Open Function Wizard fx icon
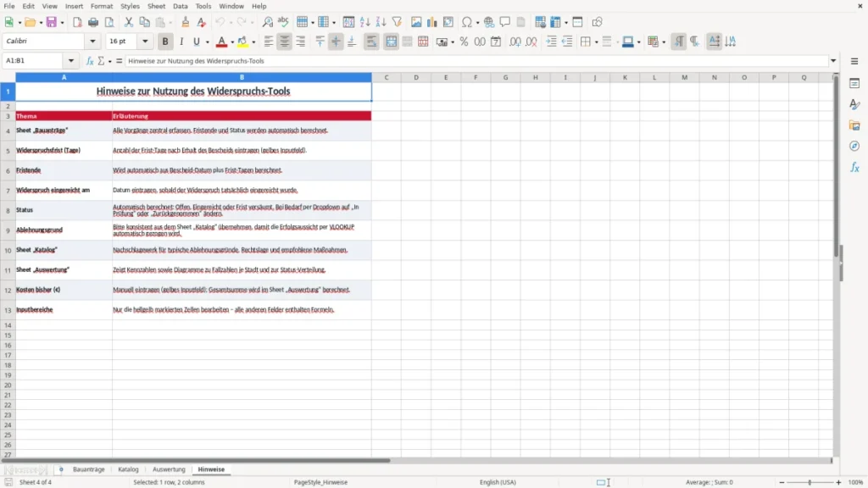The image size is (868, 488). [90, 61]
